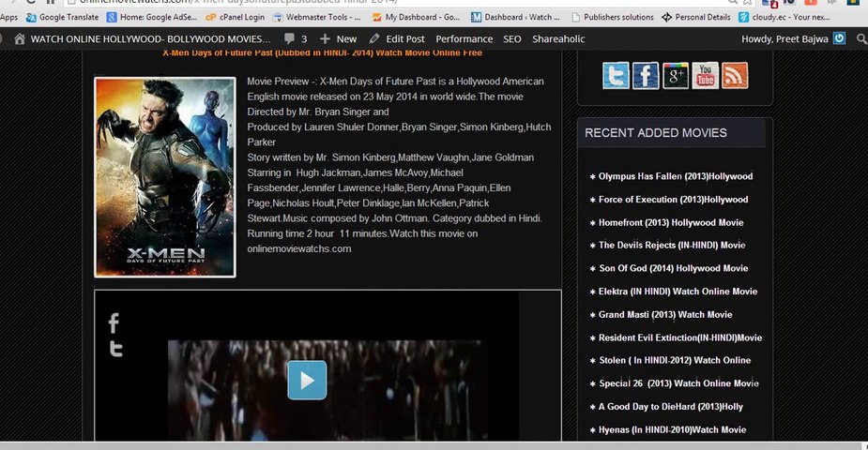Click the plus New item
The image size is (868, 450).
point(338,38)
